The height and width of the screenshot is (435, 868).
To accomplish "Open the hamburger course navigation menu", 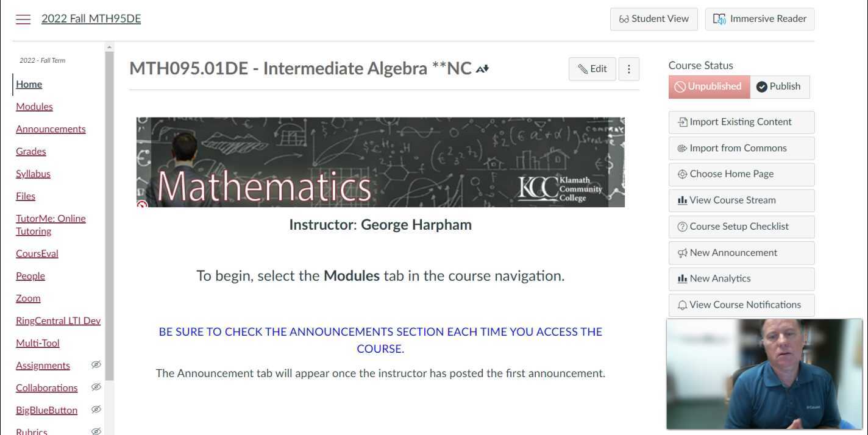I will [23, 19].
